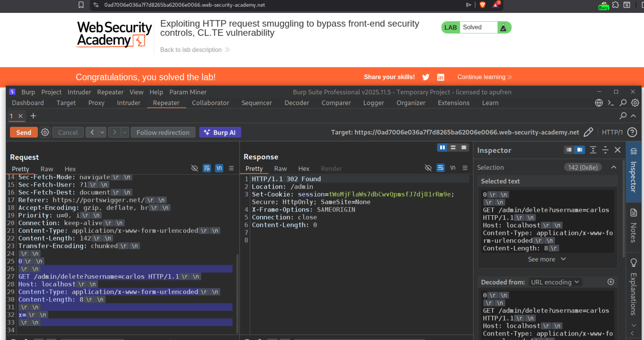Add a decoding with the plus circle icon

pos(611,282)
